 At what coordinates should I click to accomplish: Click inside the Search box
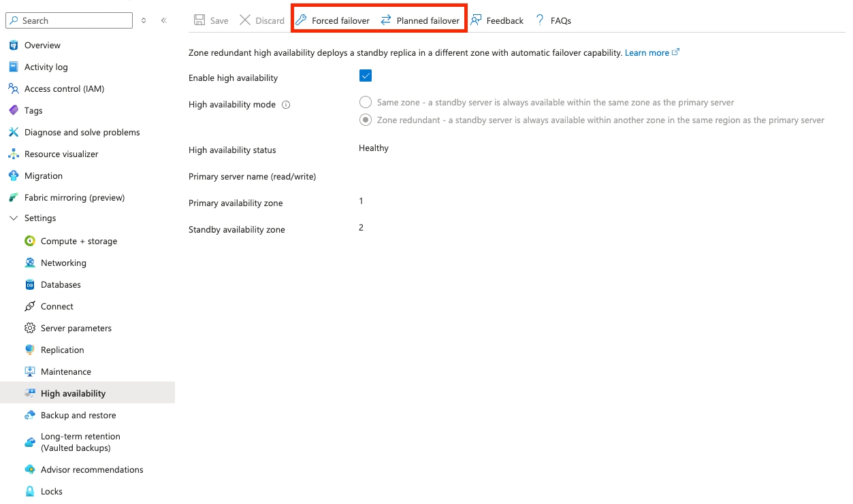(x=68, y=20)
